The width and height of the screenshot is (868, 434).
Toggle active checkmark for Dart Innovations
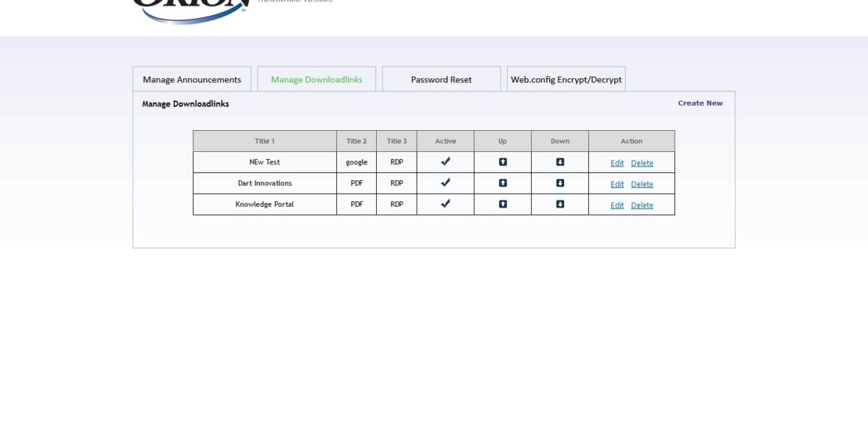[446, 182]
